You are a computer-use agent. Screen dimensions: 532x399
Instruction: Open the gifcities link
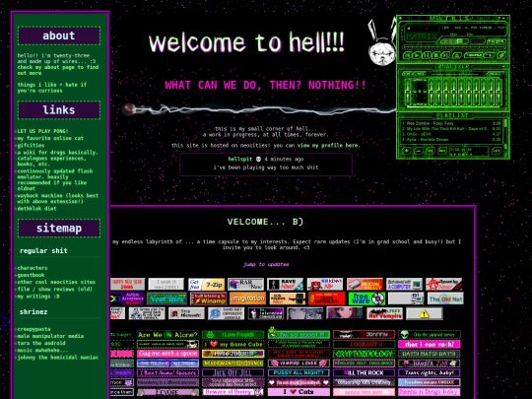31,145
